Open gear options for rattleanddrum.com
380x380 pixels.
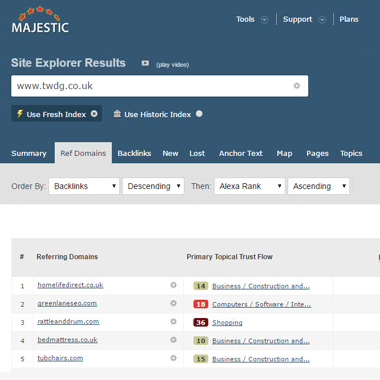point(173,322)
